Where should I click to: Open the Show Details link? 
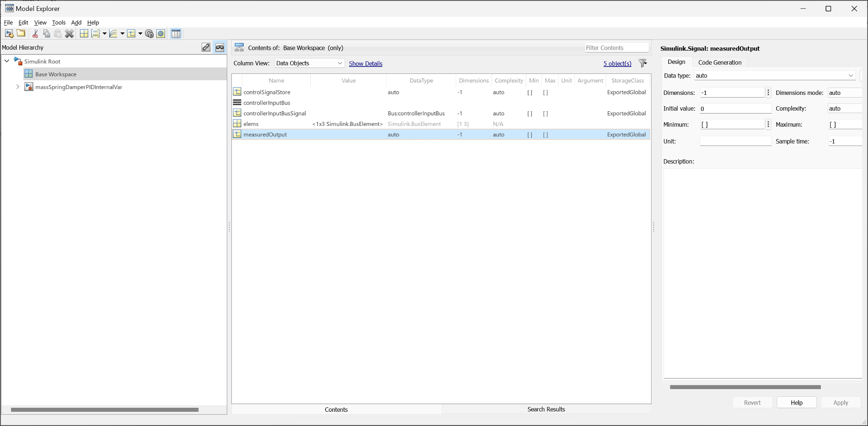pyautogui.click(x=366, y=63)
